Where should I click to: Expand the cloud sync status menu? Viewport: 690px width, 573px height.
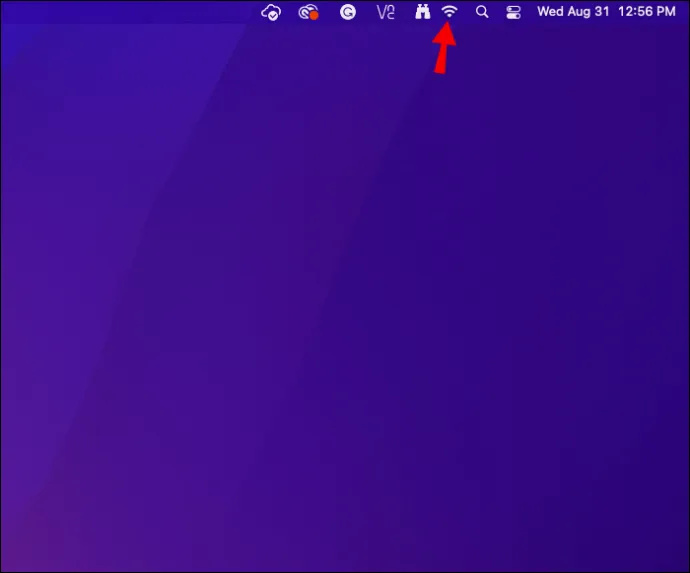click(271, 13)
